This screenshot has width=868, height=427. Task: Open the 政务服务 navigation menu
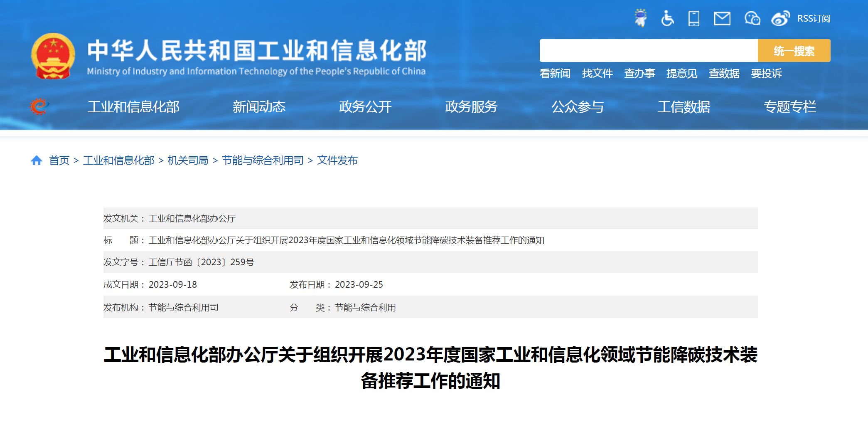pos(472,107)
